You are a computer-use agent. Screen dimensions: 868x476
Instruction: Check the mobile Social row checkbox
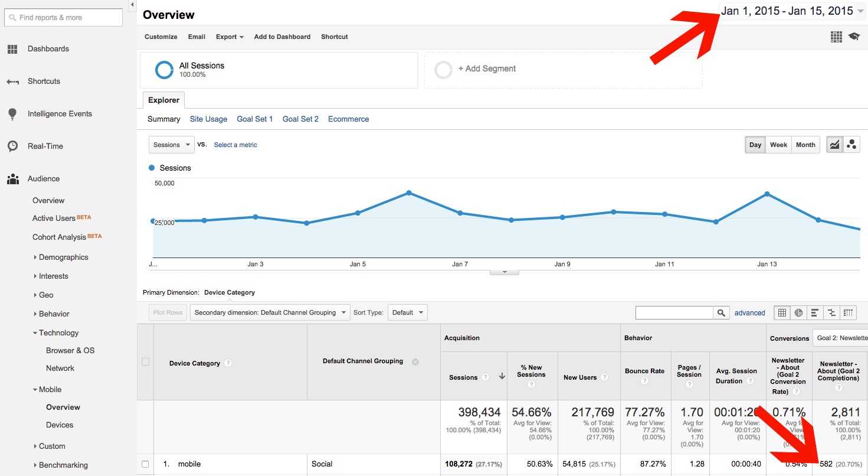[145, 464]
